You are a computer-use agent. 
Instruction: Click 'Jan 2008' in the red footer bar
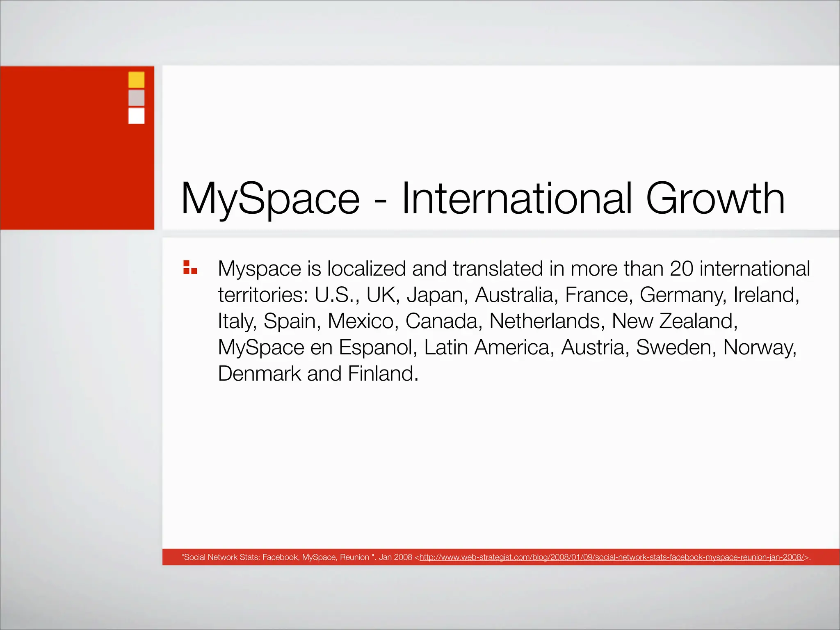click(395, 557)
